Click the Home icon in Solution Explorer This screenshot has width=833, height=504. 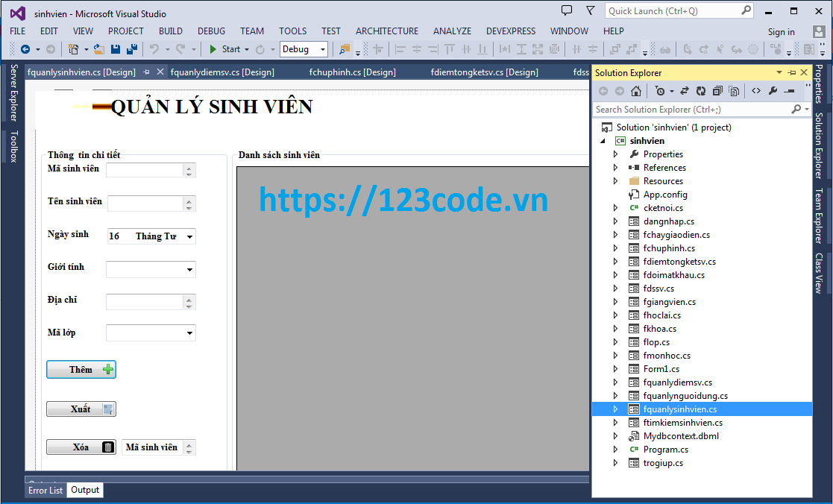(x=635, y=90)
